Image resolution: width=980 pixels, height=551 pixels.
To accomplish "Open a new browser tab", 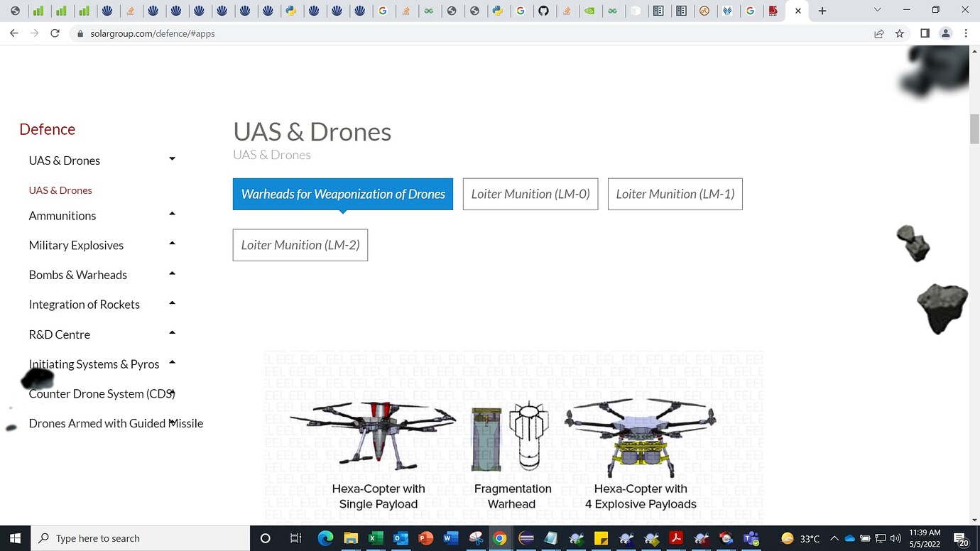I will tap(822, 11).
